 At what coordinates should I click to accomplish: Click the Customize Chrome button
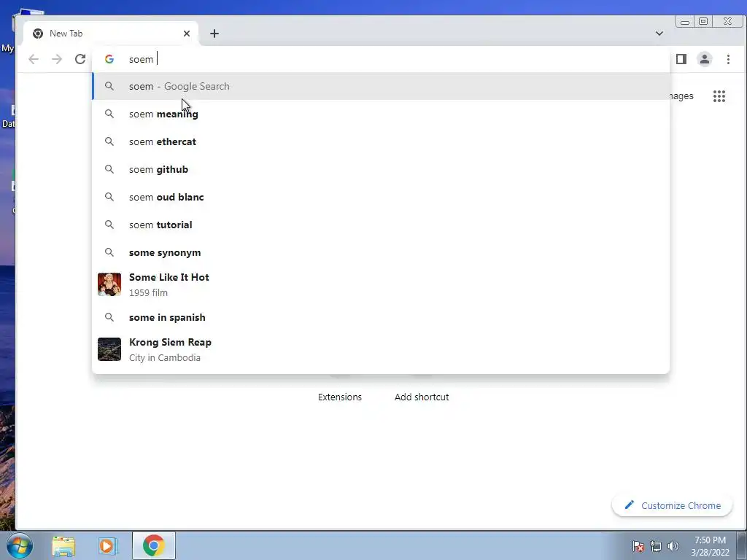(x=672, y=505)
